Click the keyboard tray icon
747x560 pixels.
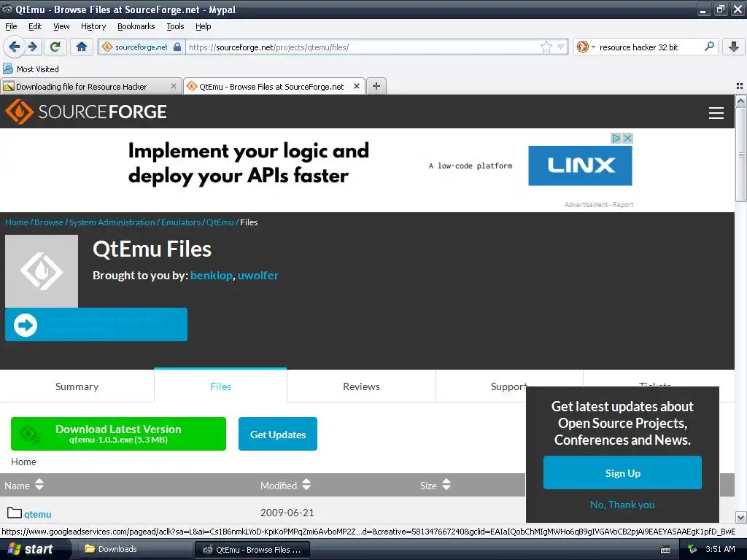665,550
